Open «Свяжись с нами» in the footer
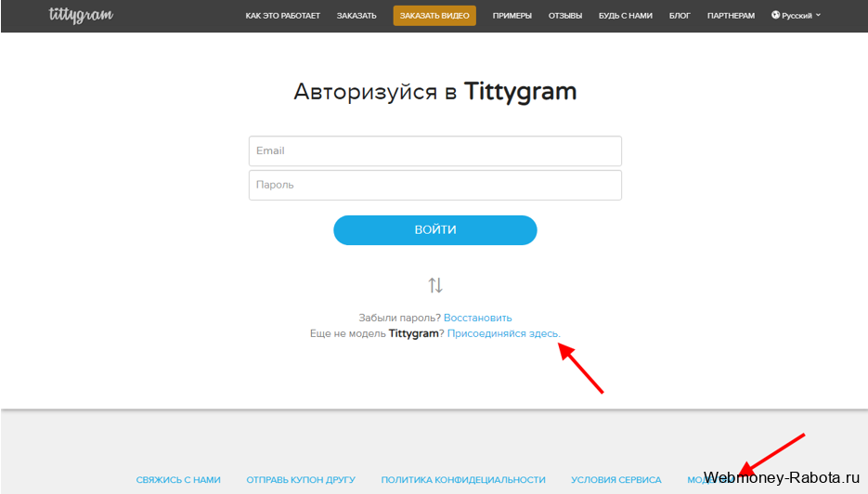Viewport: 868px width, 494px height. (x=178, y=480)
